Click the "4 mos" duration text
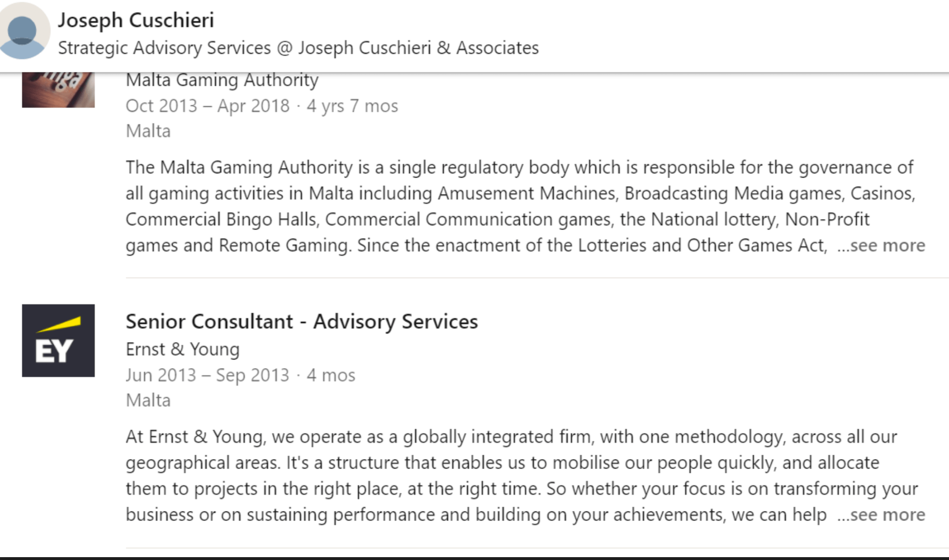Viewport: 949px width, 560px height. point(331,375)
